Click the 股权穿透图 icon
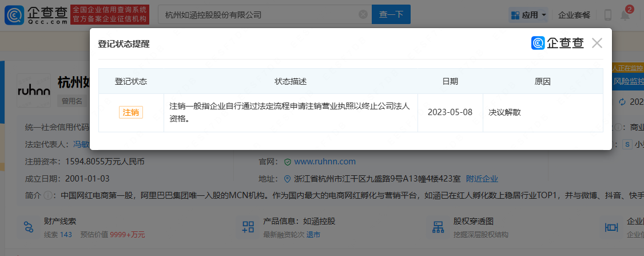 pyautogui.click(x=439, y=227)
